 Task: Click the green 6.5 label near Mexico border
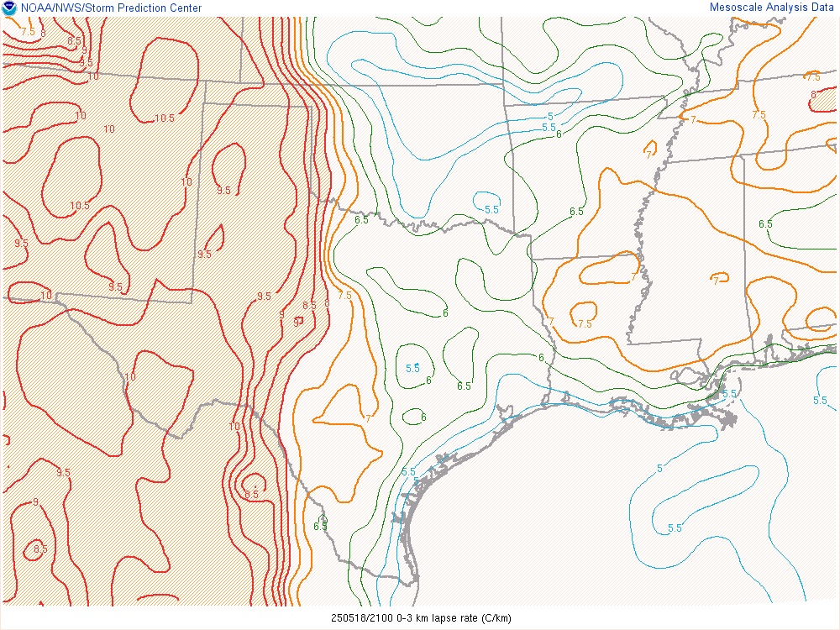pyautogui.click(x=320, y=527)
